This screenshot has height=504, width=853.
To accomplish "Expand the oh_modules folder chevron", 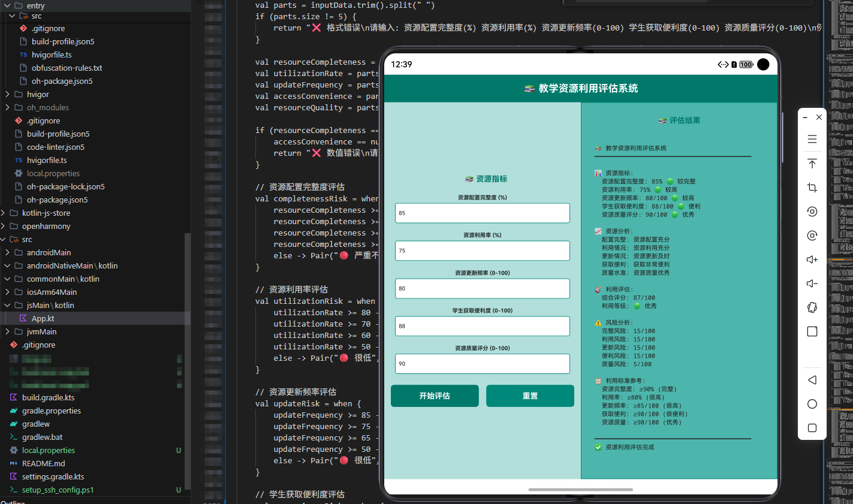I will 7,107.
